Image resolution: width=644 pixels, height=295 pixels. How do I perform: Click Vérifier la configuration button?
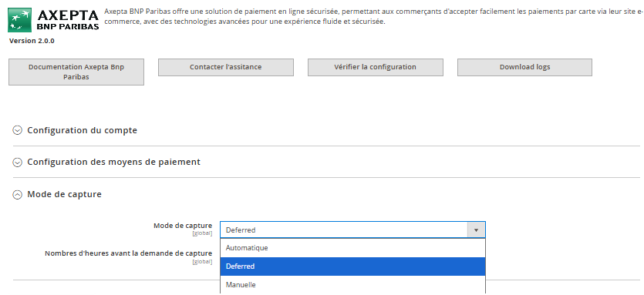coord(376,67)
